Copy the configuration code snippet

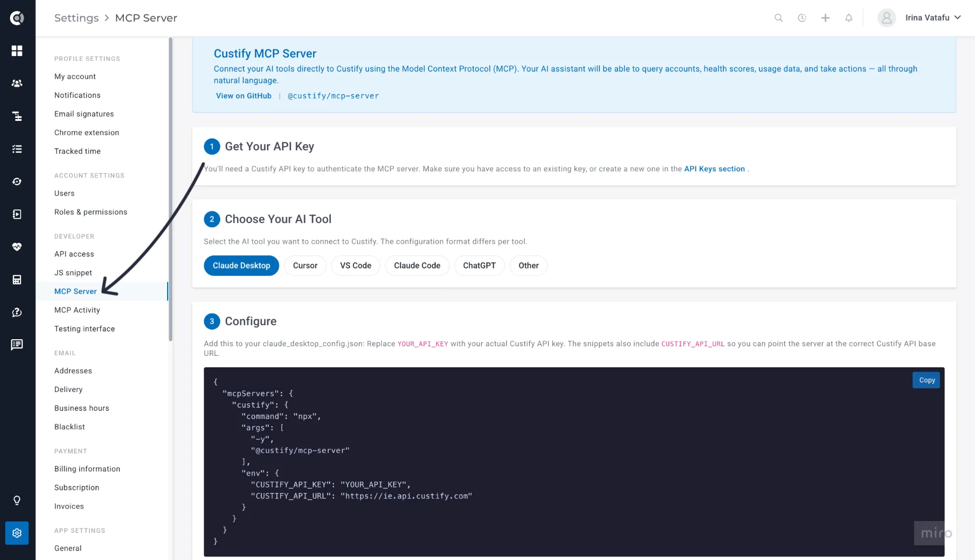click(926, 380)
